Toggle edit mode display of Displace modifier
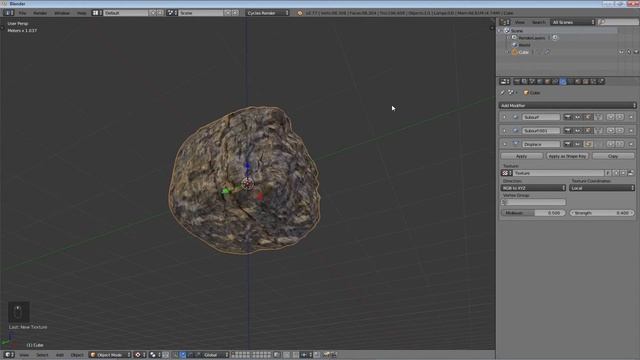Screen dimensions: 640x360 coord(588,144)
